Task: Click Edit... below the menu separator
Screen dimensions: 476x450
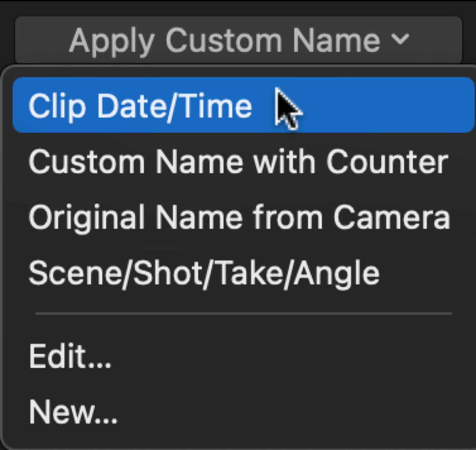Action: (x=70, y=356)
